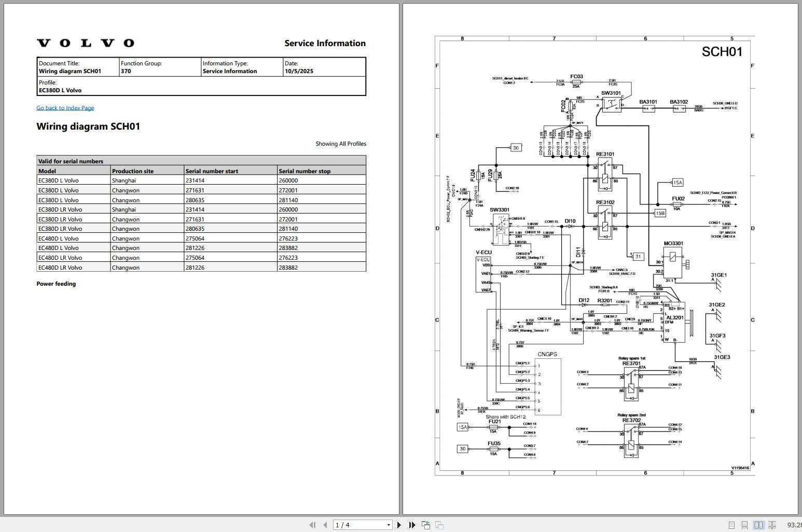Click the Valid for serial numbers header row
Image resolution: width=802 pixels, height=532 pixels.
click(x=156, y=161)
